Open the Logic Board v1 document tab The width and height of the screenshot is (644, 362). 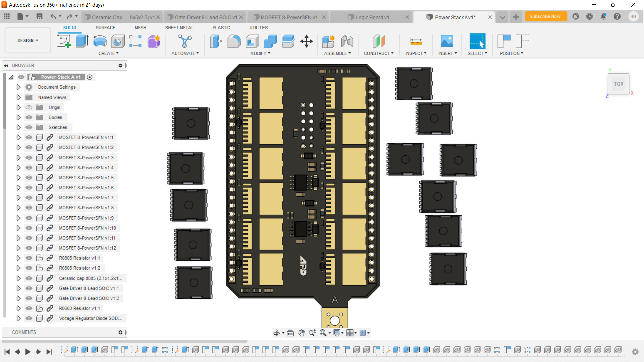tap(372, 17)
